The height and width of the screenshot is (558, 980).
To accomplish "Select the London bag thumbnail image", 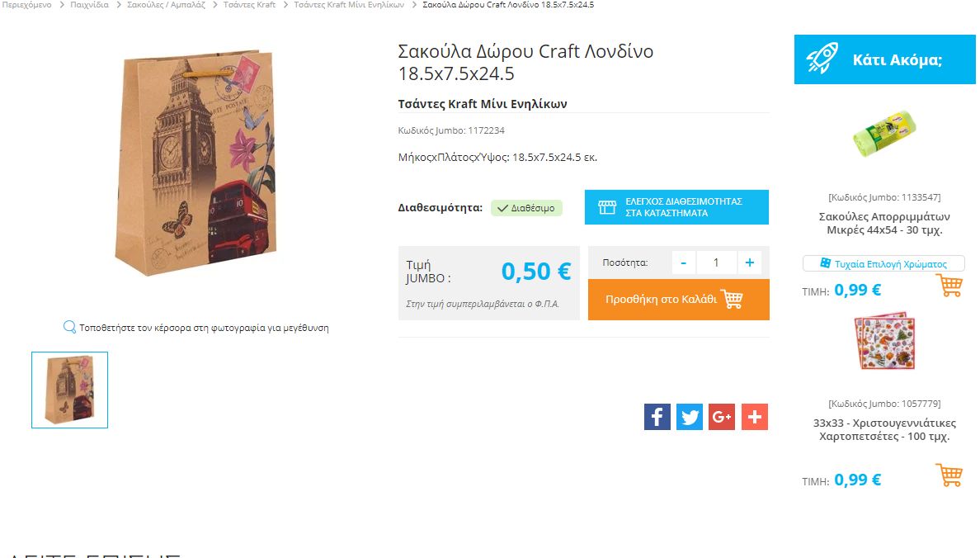I will pos(69,390).
